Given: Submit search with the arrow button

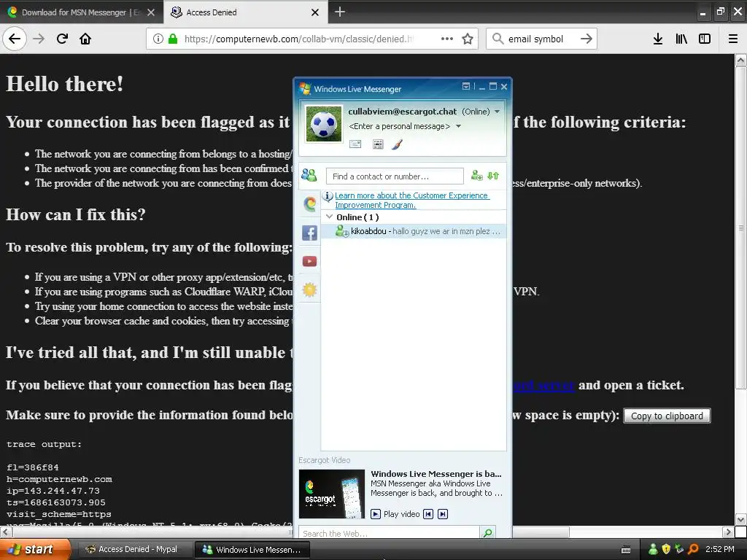Looking at the screenshot, I should (586, 39).
